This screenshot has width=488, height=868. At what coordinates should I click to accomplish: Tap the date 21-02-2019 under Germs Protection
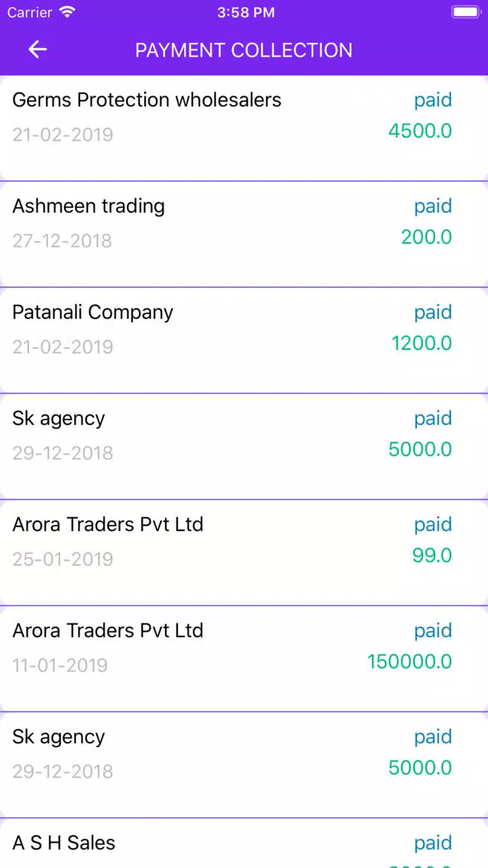pyautogui.click(x=63, y=134)
